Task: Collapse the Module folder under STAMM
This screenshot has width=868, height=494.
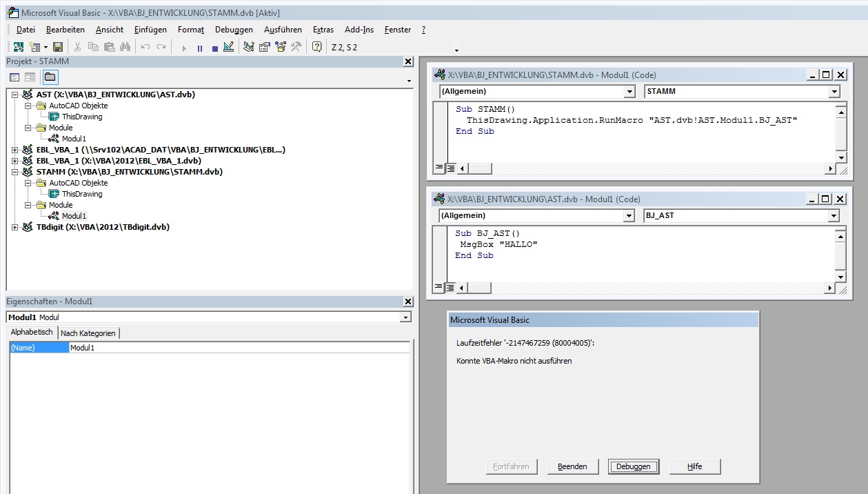Action: pyautogui.click(x=28, y=205)
